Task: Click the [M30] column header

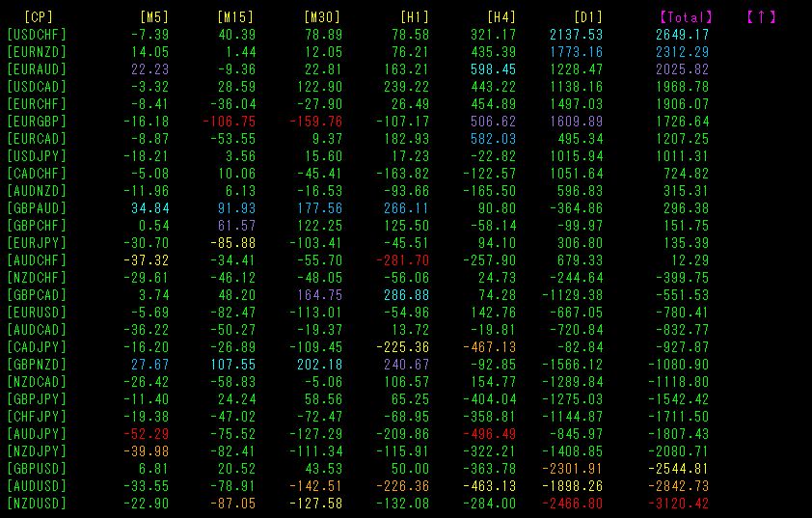Action: point(322,17)
